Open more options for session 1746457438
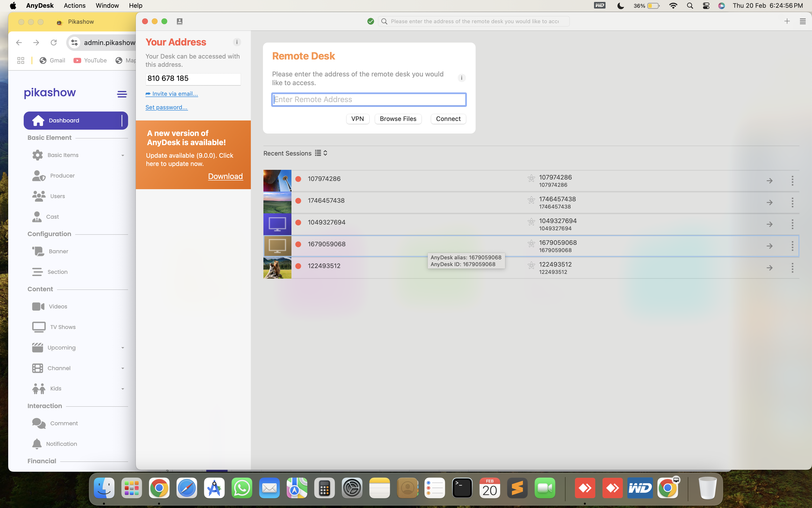812x508 pixels. click(792, 203)
